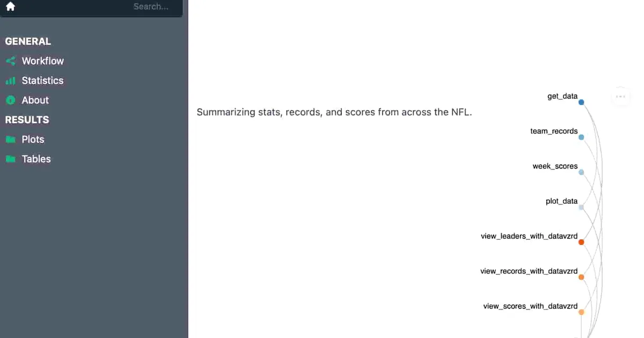Open the About page
The height and width of the screenshot is (338, 644).
[x=35, y=100]
